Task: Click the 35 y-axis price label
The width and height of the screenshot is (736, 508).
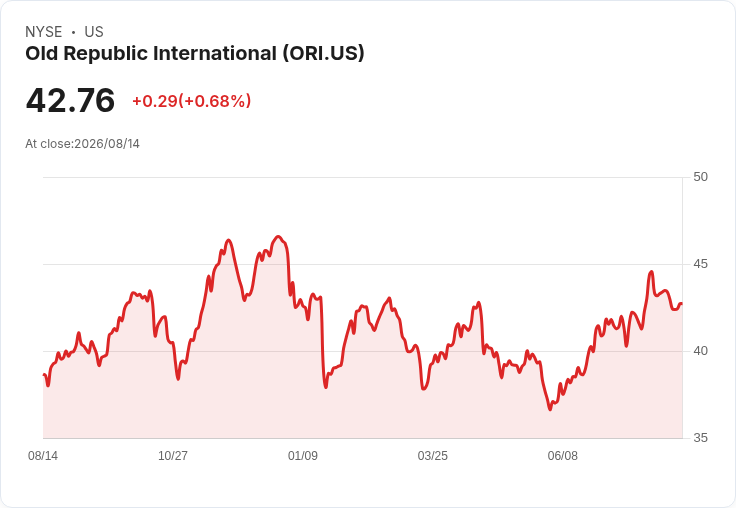Action: pyautogui.click(x=700, y=438)
